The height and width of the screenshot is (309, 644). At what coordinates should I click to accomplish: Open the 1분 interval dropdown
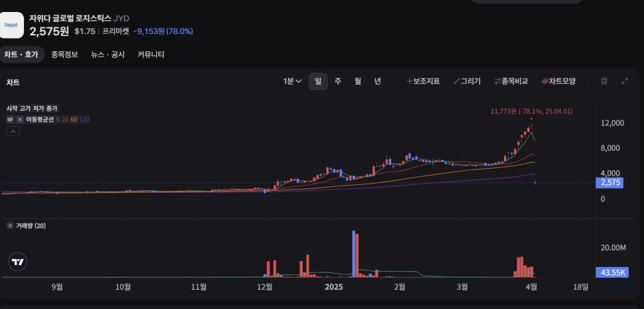coord(293,81)
